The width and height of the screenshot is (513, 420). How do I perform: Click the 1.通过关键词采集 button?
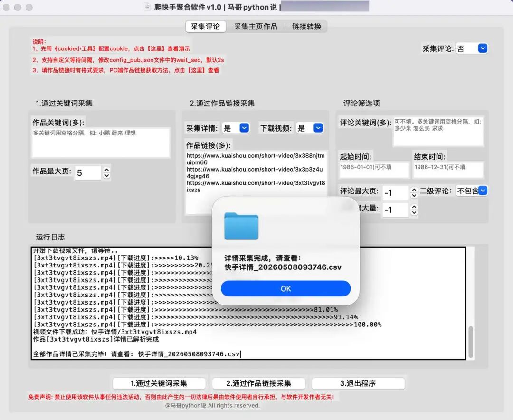coord(159,383)
